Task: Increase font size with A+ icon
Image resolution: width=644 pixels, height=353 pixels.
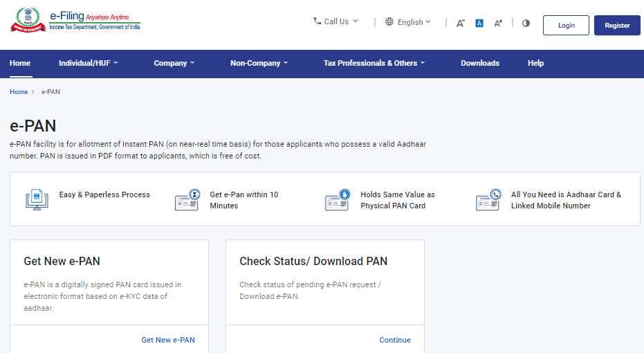Action: point(498,24)
